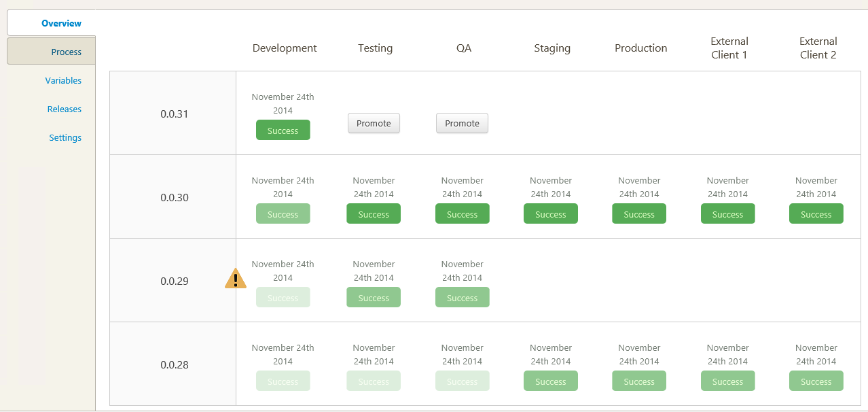
Task: Select the 0.0.28 release row
Action: click(x=174, y=364)
